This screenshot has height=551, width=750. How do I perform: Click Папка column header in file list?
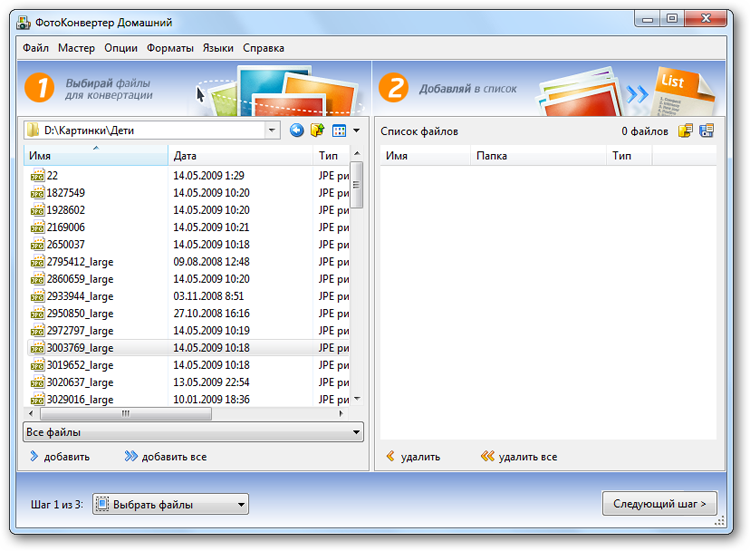pyautogui.click(x=539, y=156)
